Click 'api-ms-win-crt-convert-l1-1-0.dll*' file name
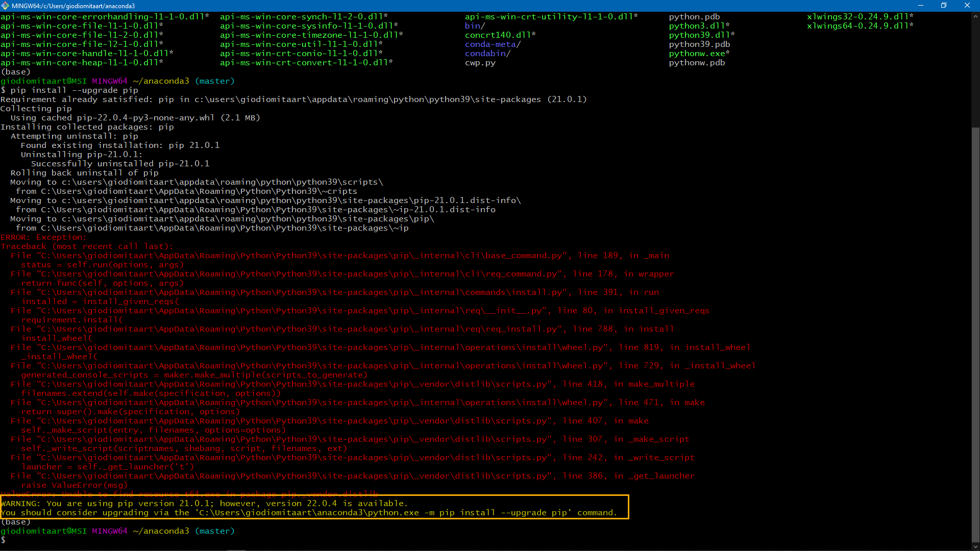This screenshot has width=980, height=551. 307,63
